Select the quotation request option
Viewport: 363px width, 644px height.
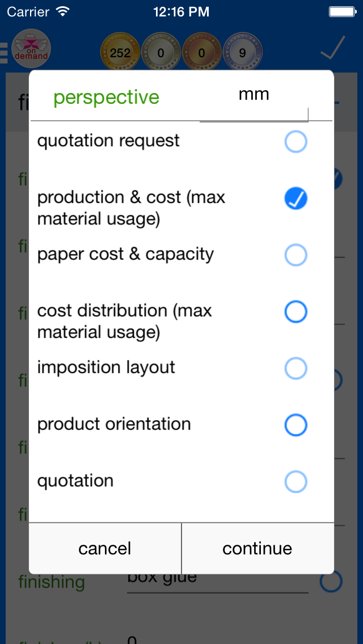[x=296, y=142]
